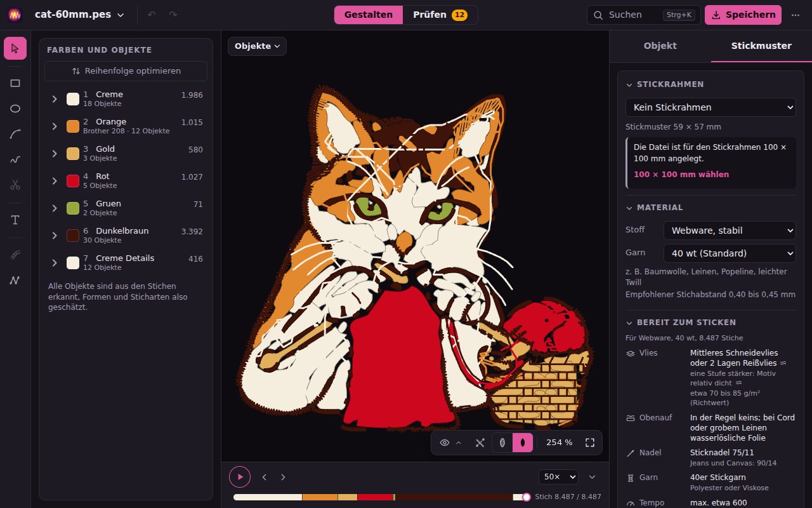This screenshot has height=508, width=812.
Task: Open the Stickrahmen dropdown
Action: (710, 107)
